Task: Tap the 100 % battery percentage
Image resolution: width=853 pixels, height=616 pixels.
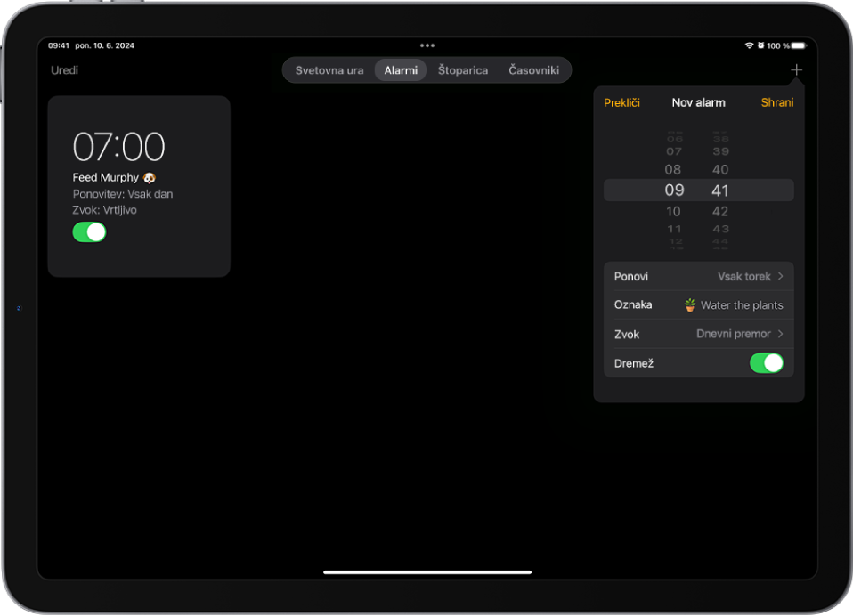Action: [778, 45]
